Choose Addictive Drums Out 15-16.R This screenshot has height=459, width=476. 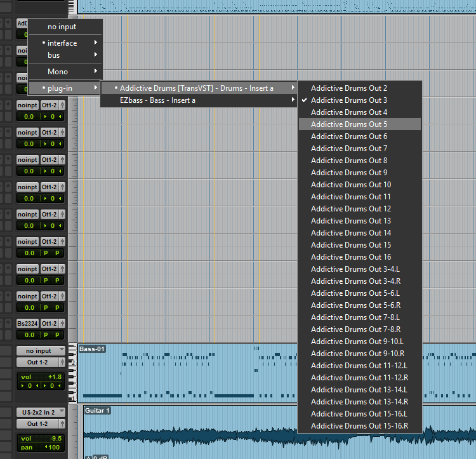tap(359, 426)
